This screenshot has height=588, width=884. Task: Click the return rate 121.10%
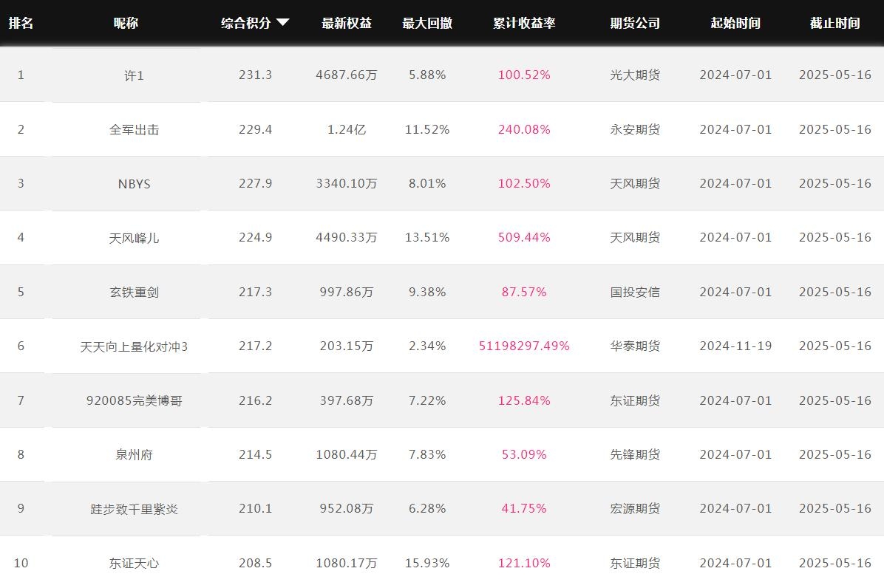tap(524, 563)
